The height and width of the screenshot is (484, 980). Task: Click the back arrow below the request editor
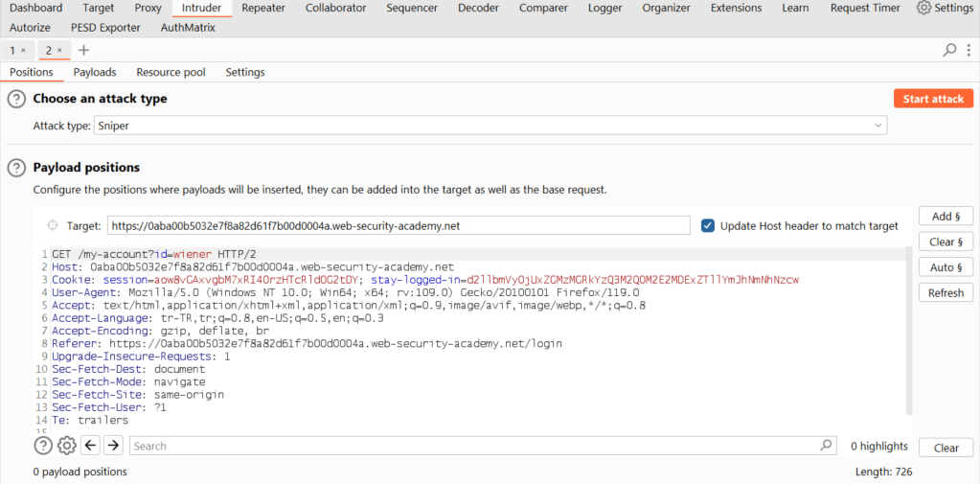91,446
